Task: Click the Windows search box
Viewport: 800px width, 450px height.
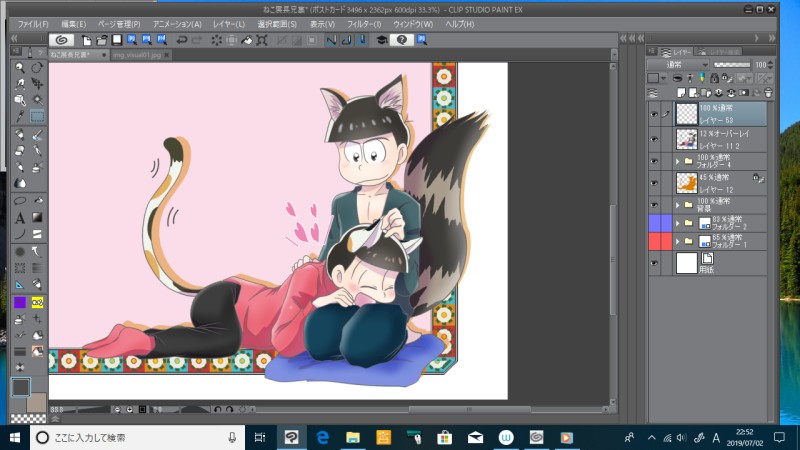Action: click(x=139, y=437)
